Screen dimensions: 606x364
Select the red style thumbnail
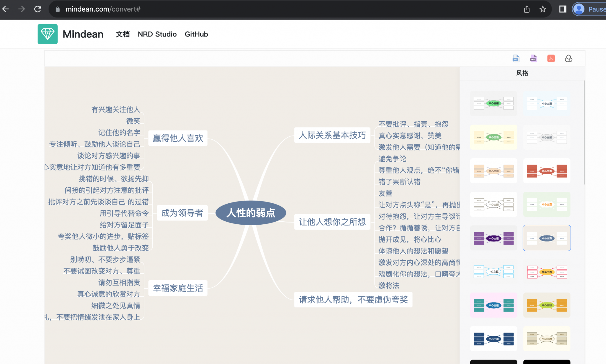tap(547, 171)
